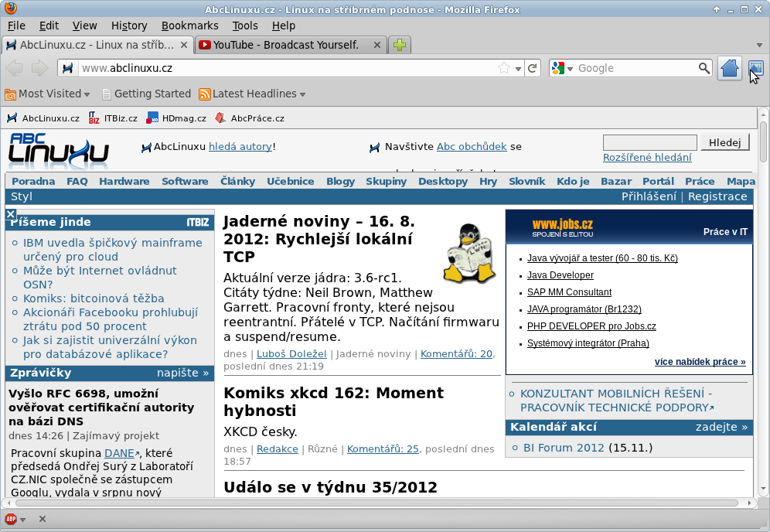
Task: Open Getting Started bookmark
Action: (146, 94)
